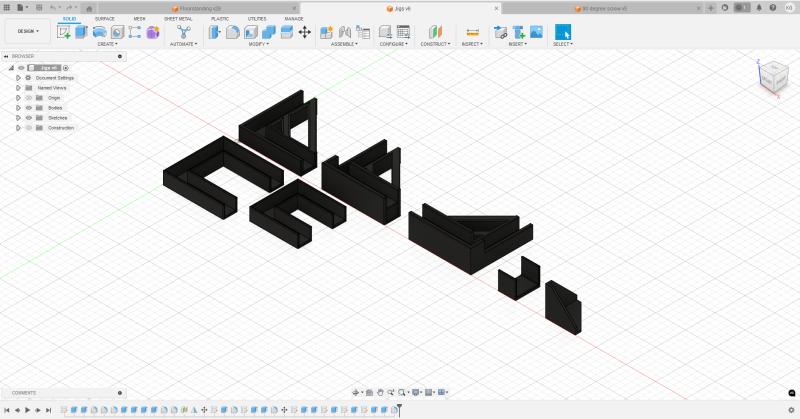Image resolution: width=800 pixels, height=419 pixels.
Task: Toggle visibility of the Bodies folder
Action: pyautogui.click(x=28, y=108)
